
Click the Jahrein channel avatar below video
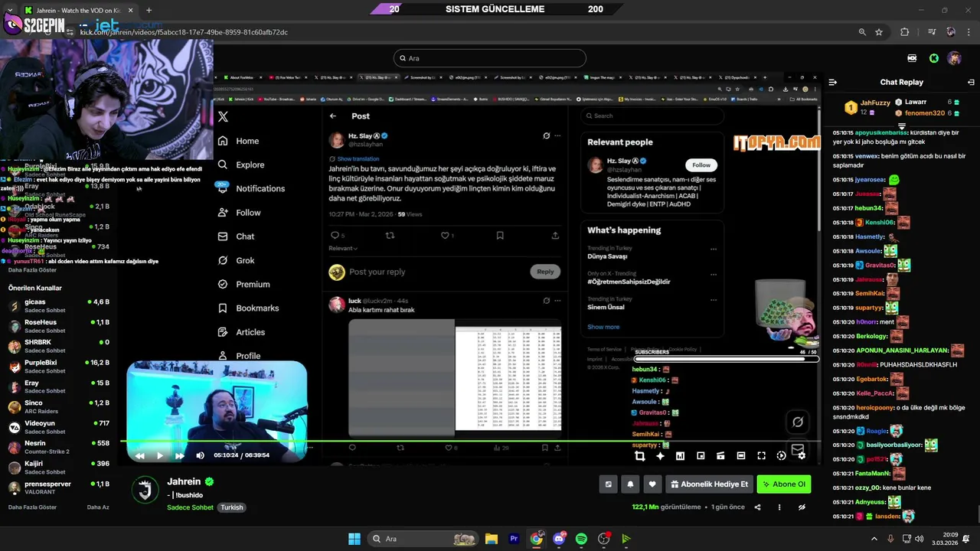click(x=145, y=489)
